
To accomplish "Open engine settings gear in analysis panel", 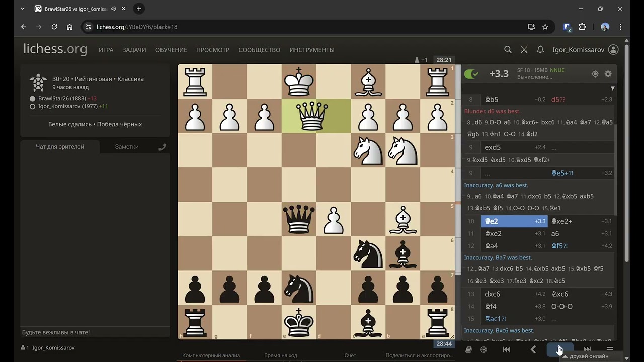I will coord(608,74).
